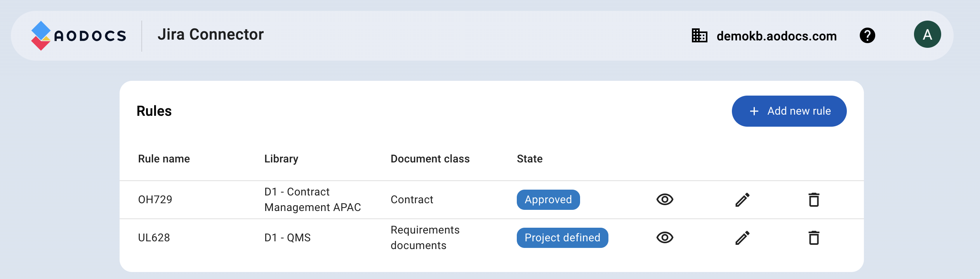
Task: Click the demokb.aodocs.com domain name
Action: pos(777,36)
